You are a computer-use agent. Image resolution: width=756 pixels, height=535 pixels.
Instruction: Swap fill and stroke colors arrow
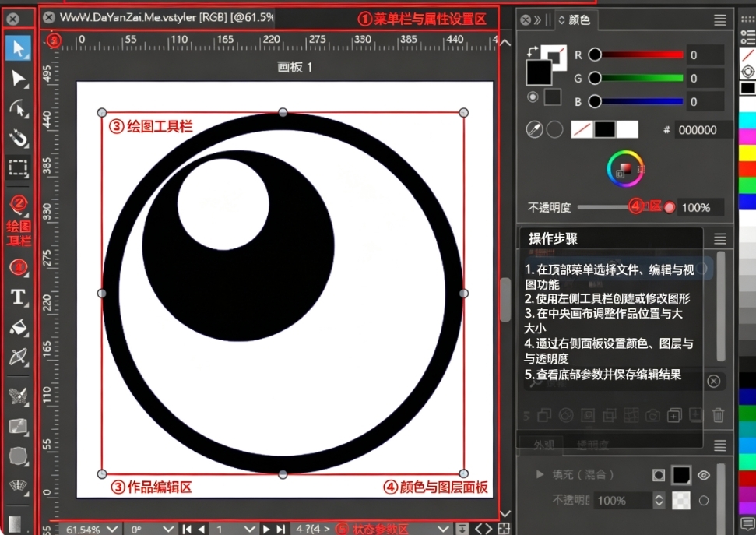tap(533, 51)
